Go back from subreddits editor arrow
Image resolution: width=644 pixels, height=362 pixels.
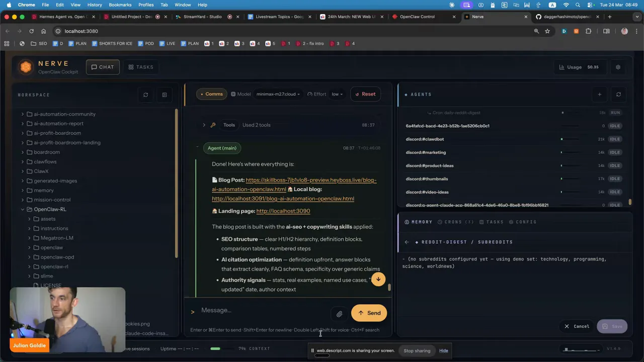point(407,242)
